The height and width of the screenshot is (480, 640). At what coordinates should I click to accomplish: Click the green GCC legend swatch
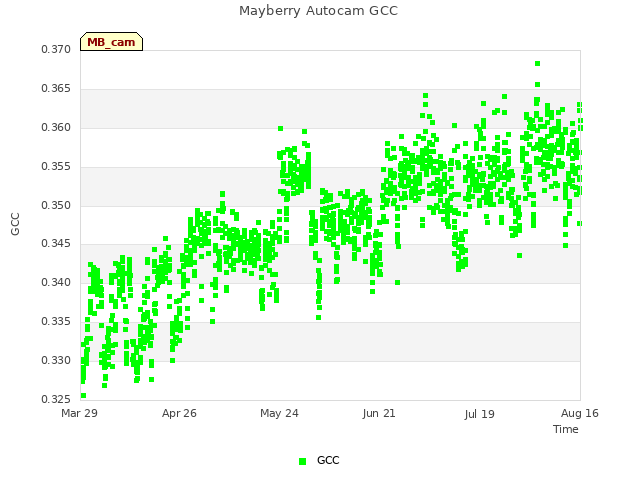[302, 461]
